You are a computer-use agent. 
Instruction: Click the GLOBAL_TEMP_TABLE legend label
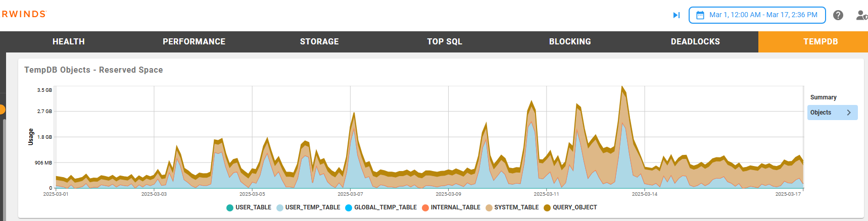(x=385, y=207)
